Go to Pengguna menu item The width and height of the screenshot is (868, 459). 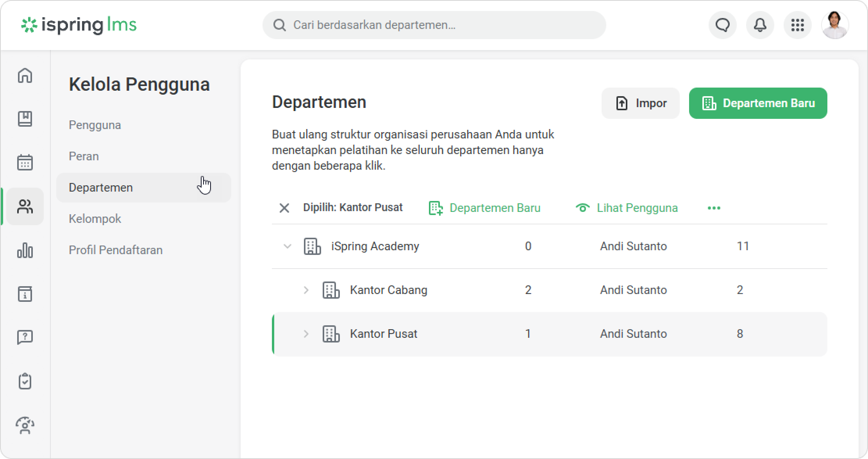[x=95, y=125]
